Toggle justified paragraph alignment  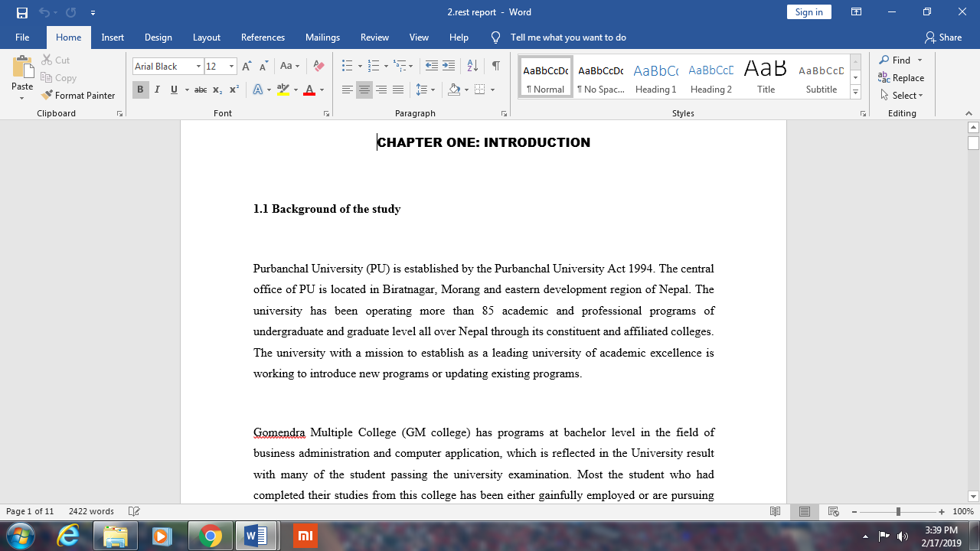(x=398, y=90)
